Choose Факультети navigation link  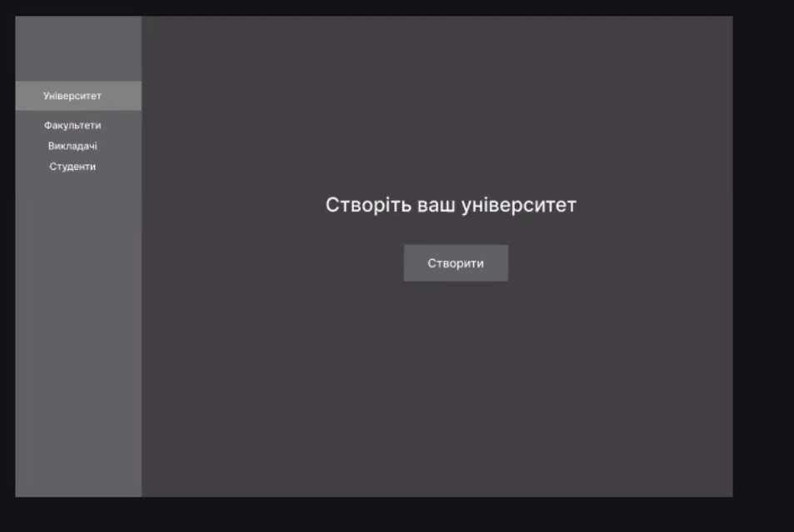pyautogui.click(x=72, y=126)
